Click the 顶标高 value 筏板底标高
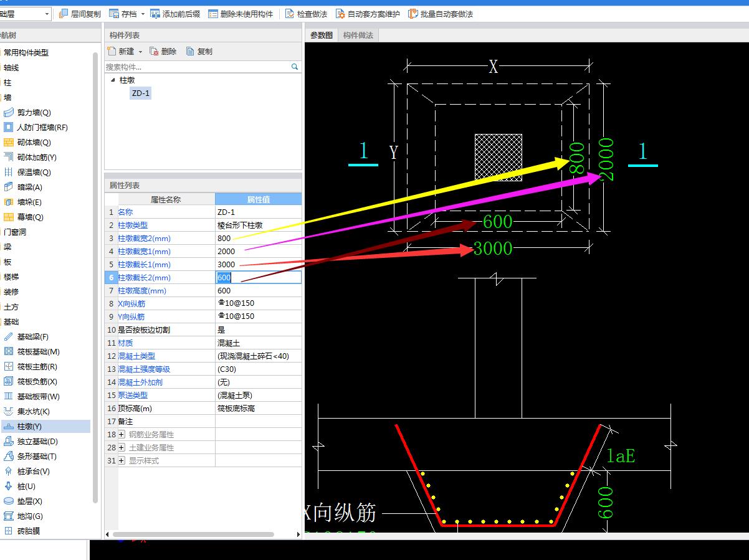This screenshot has height=560, width=749. (258, 409)
